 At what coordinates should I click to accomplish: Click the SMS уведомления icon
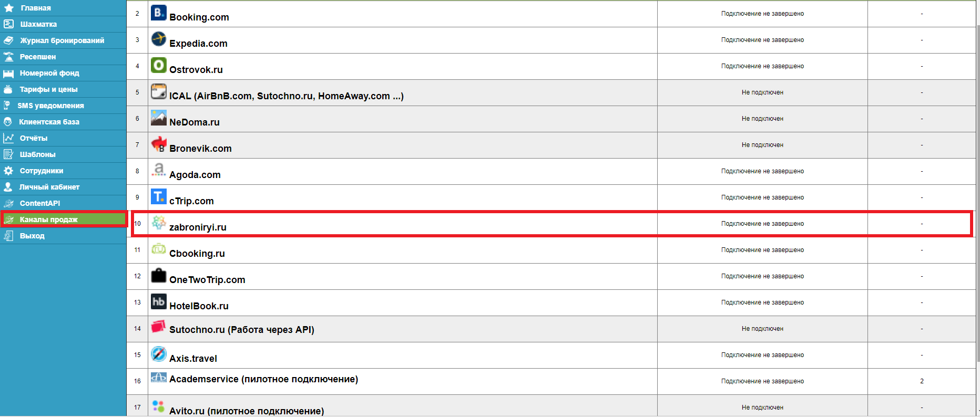pyautogui.click(x=7, y=106)
